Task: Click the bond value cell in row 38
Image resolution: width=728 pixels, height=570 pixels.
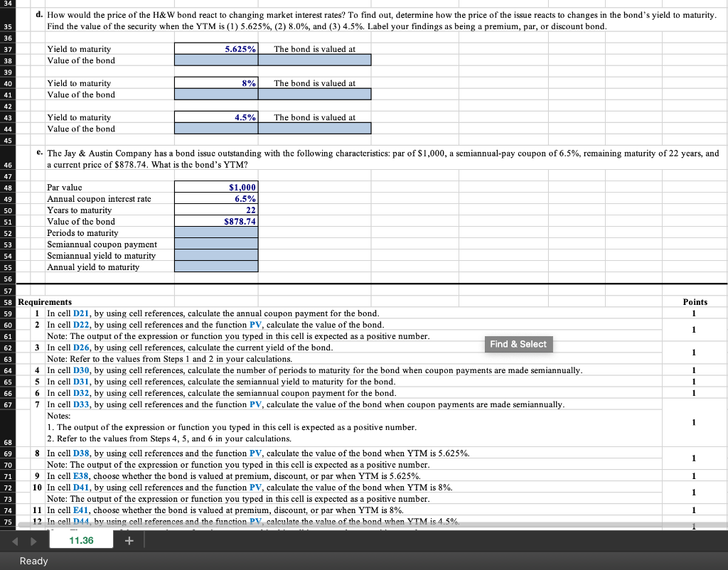Action: (x=216, y=60)
